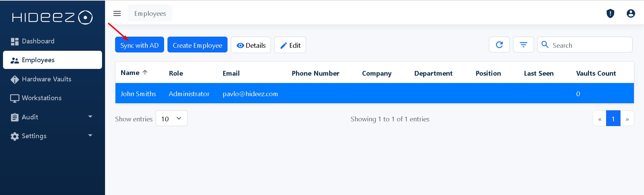Screen dimensions: 644x195
Task: Click the Dashboard grid icon in sidebar
Action: 14,41
